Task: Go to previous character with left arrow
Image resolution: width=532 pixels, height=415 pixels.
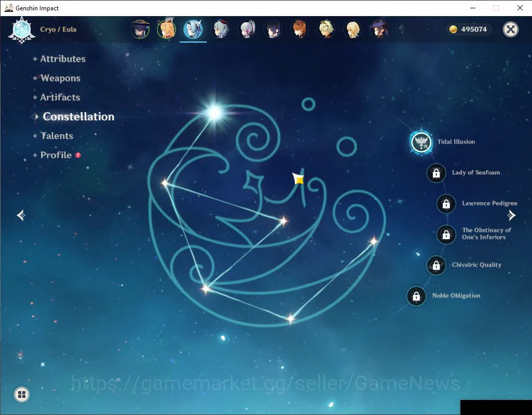Action: point(21,215)
